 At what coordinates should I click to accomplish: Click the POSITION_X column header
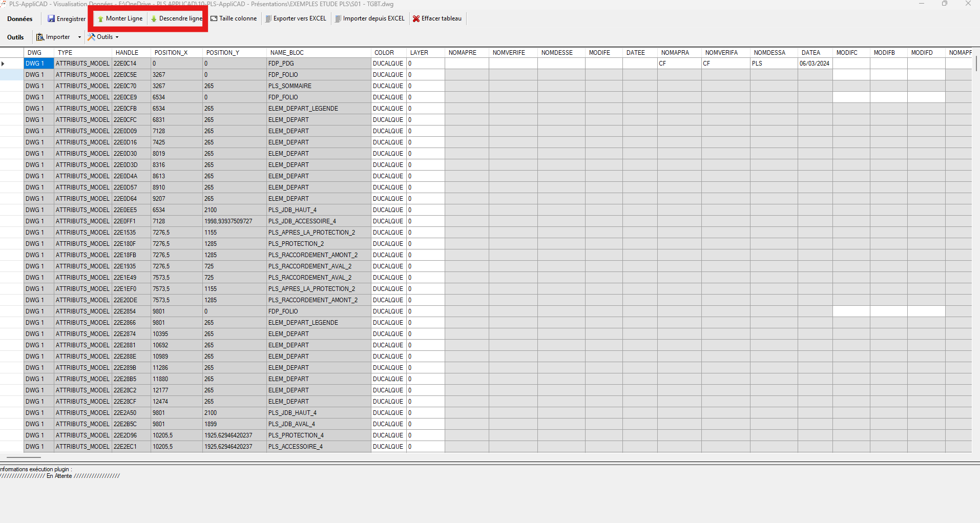tap(171, 53)
